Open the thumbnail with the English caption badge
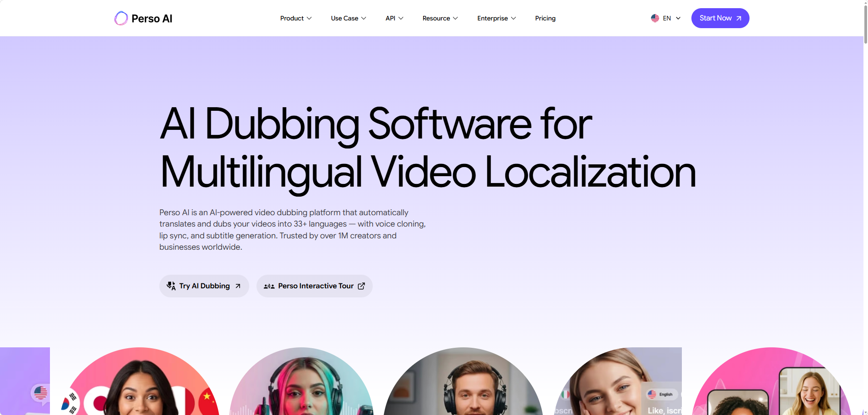868x415 pixels. pyautogui.click(x=618, y=381)
